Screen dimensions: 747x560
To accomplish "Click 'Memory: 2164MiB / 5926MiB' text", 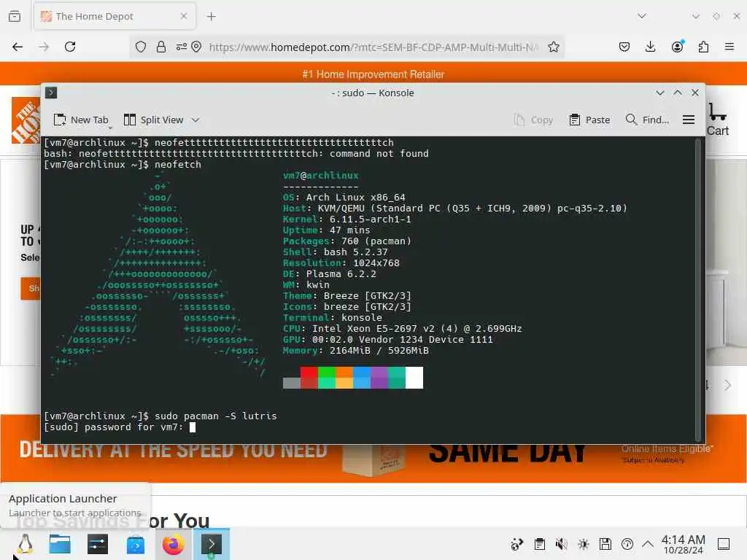I will pyautogui.click(x=355, y=351).
